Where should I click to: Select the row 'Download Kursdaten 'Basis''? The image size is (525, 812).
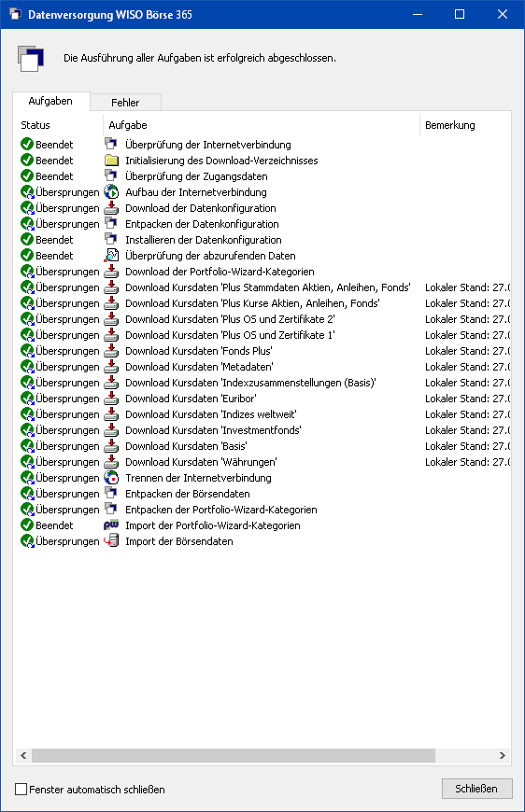(x=264, y=446)
